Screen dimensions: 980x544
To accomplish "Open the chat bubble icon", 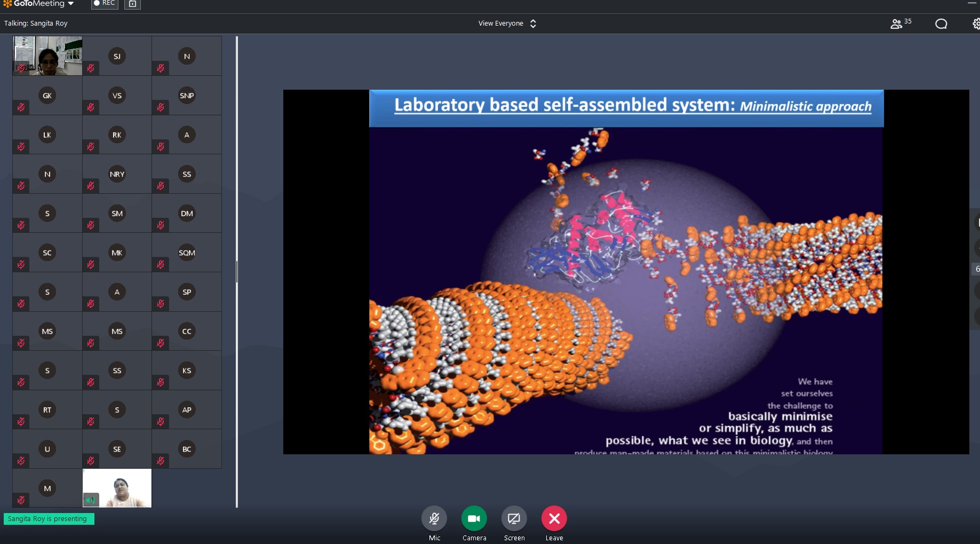I will (x=941, y=23).
